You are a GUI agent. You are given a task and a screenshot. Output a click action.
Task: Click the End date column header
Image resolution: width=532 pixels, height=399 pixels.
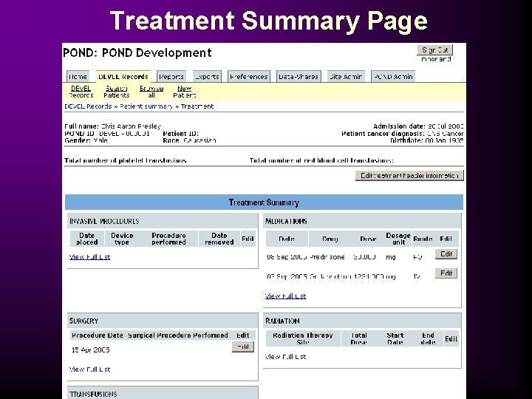click(428, 338)
